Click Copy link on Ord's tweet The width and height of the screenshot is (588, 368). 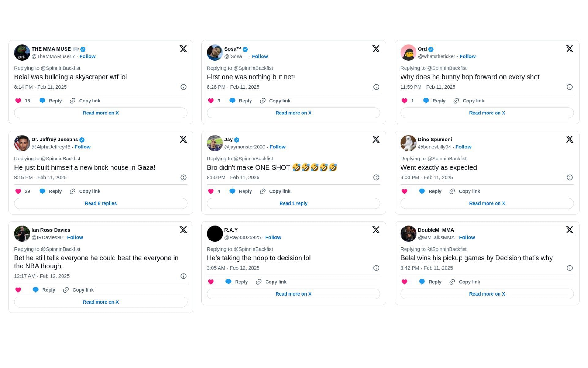469,101
